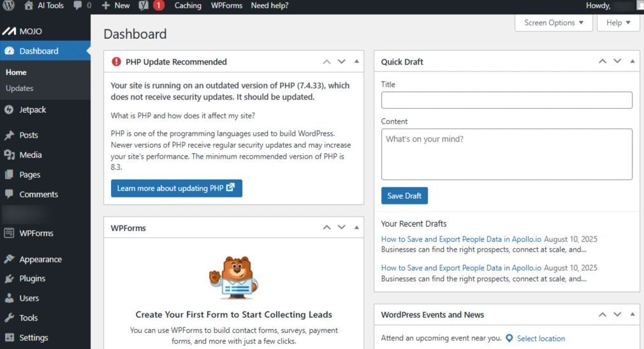Screen dimensions: 644x349
Task: Click the WordPress logo in admin bar
Action: point(9,6)
